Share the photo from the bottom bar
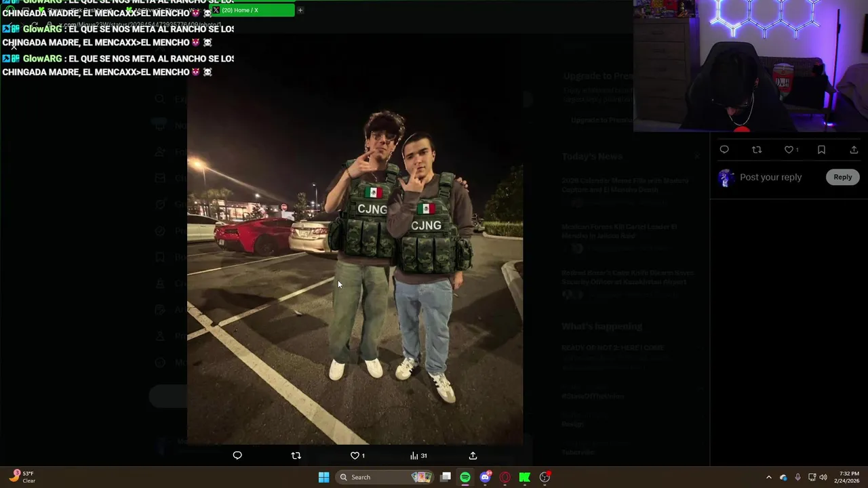The image size is (868, 488). (x=473, y=455)
